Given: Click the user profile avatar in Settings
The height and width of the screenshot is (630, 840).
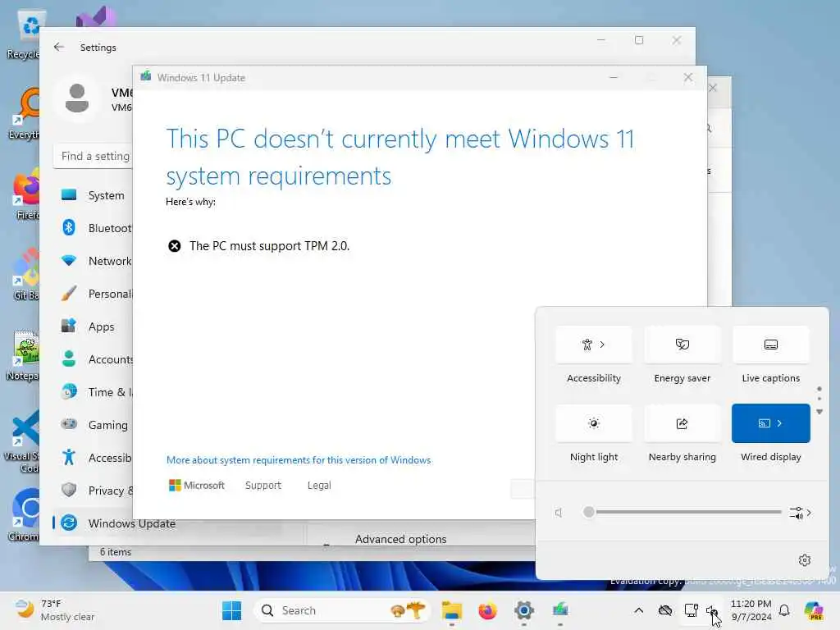Looking at the screenshot, I should (x=76, y=98).
